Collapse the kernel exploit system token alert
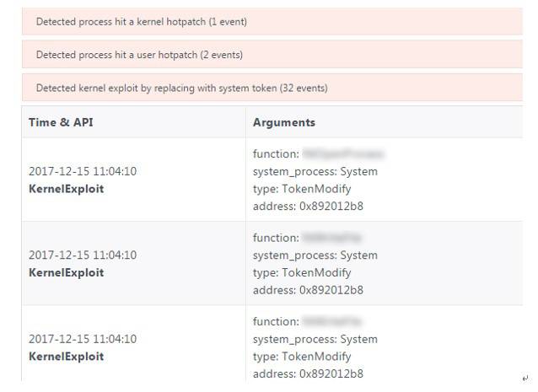 (x=181, y=88)
